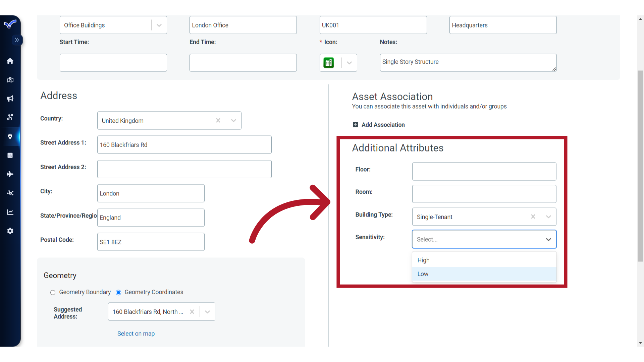Click the UK001 code field
Image resolution: width=644 pixels, height=362 pixels.
pyautogui.click(x=373, y=25)
